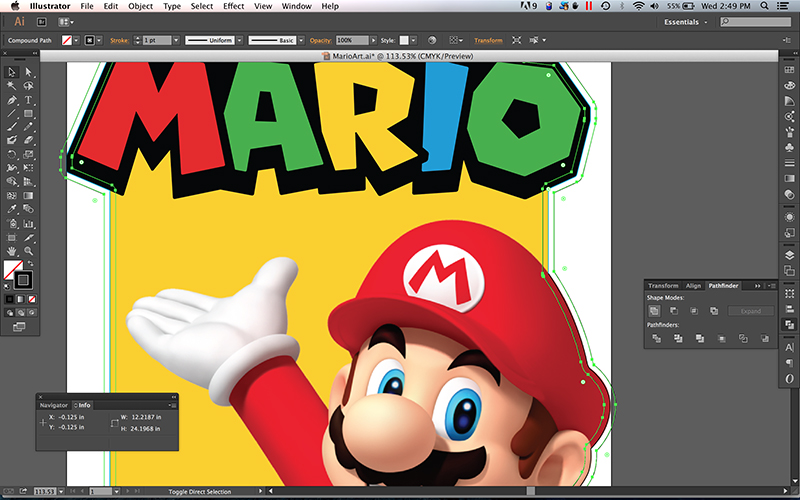Click Minus Back pathfinder icon

[x=764, y=338]
